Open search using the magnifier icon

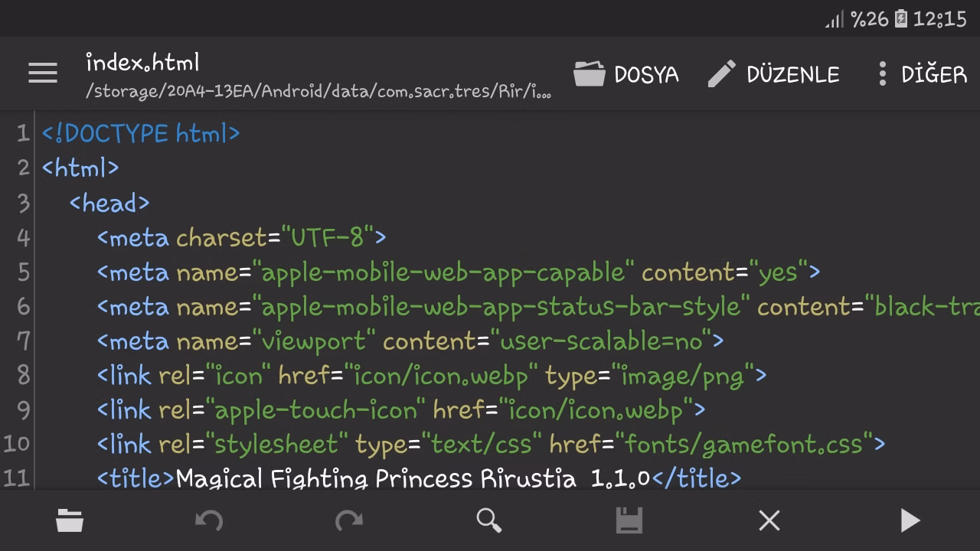pos(488,520)
